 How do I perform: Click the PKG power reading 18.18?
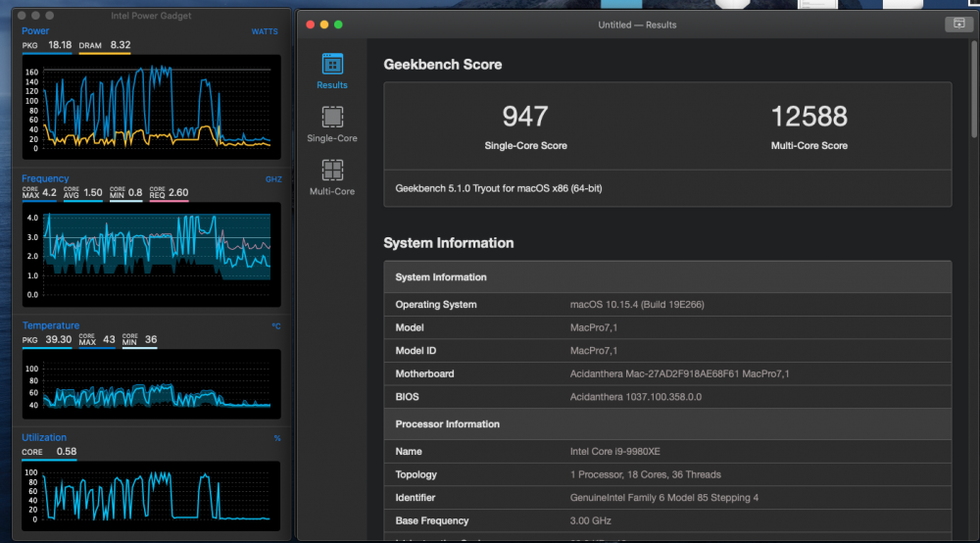tap(60, 45)
